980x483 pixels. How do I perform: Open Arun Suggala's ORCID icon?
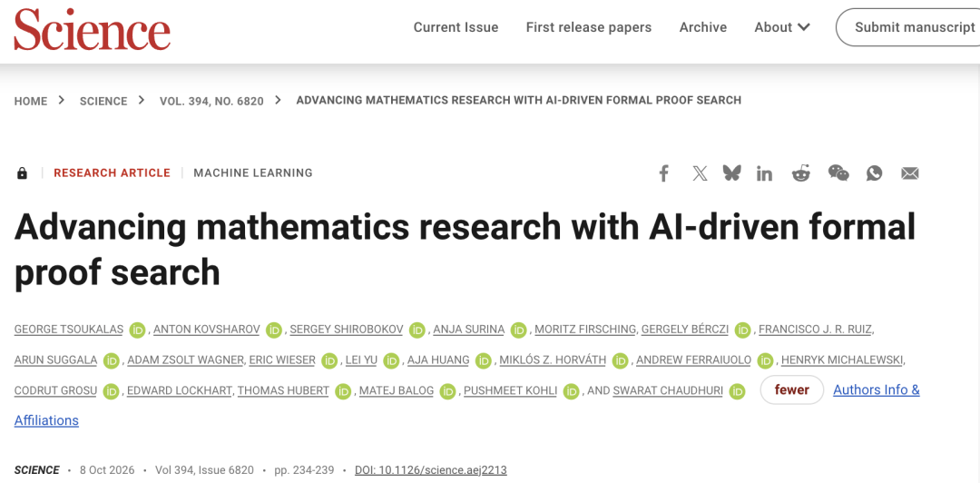point(112,360)
